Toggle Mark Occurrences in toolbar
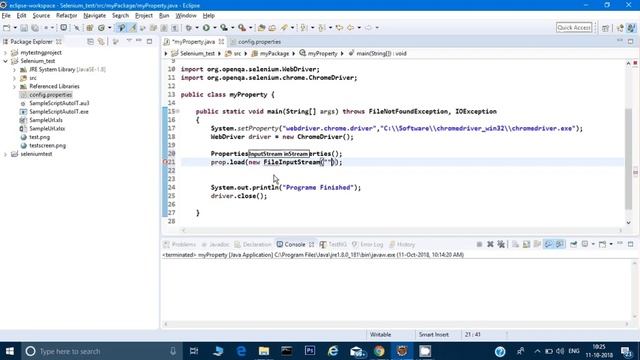The width and height of the screenshot is (640, 360). coord(133,28)
